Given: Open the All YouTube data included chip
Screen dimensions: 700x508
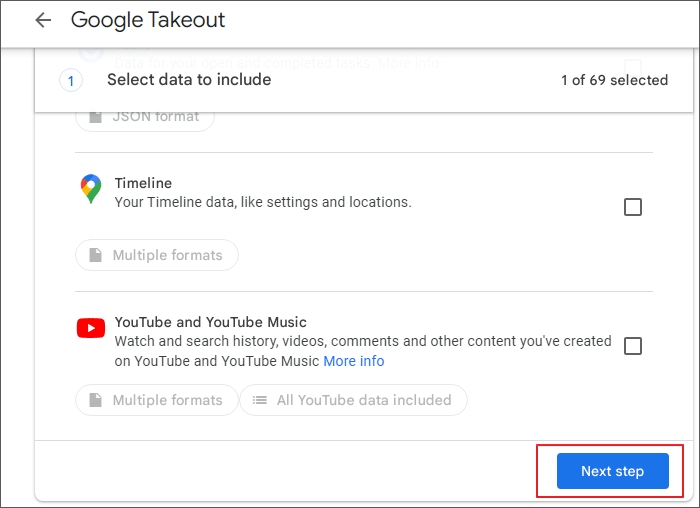Looking at the screenshot, I should click(354, 400).
